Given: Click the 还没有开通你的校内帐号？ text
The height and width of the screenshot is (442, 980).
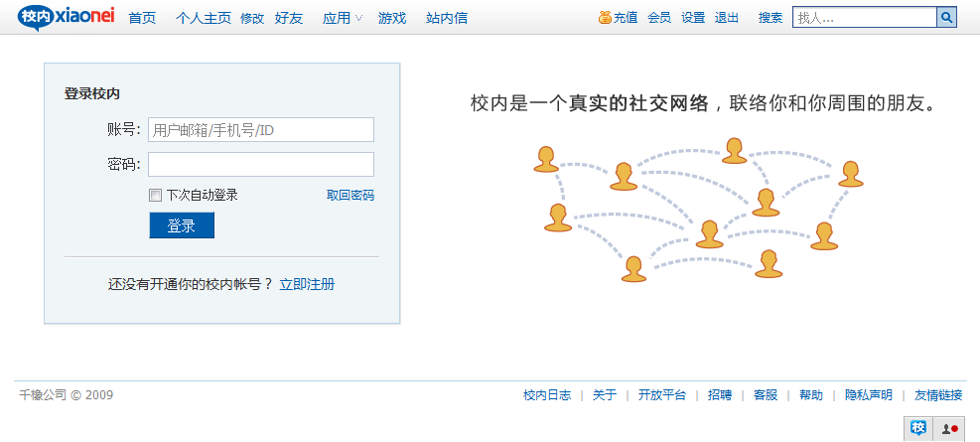Looking at the screenshot, I should (x=191, y=284).
